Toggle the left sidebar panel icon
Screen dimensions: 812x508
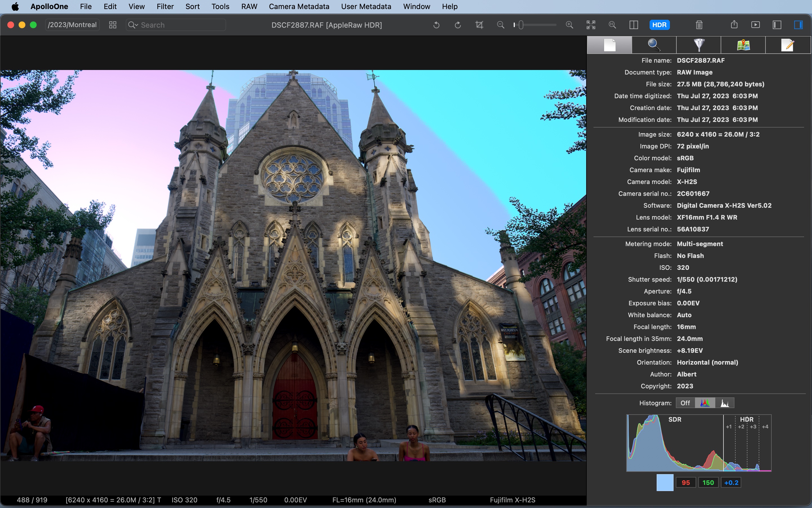pyautogui.click(x=777, y=25)
